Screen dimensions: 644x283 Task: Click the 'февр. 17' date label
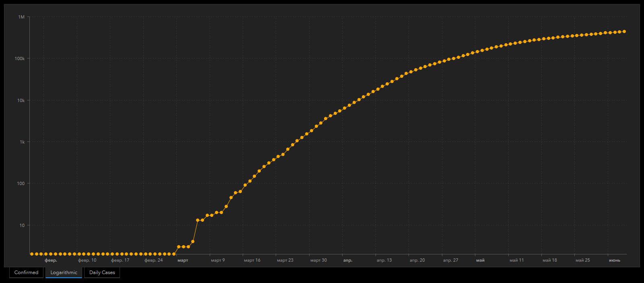[x=120, y=260]
